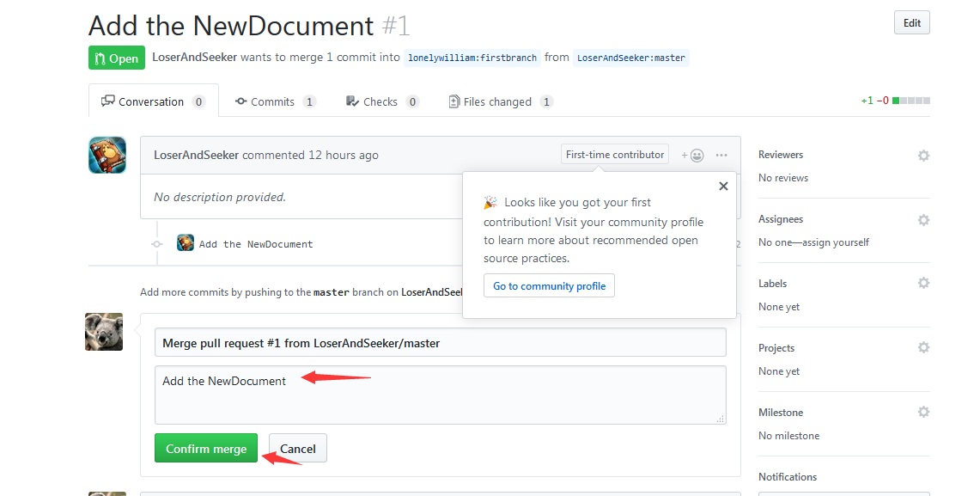This screenshot has width=980, height=496.
Task: Add a reaction with the smiley icon
Action: (x=693, y=155)
